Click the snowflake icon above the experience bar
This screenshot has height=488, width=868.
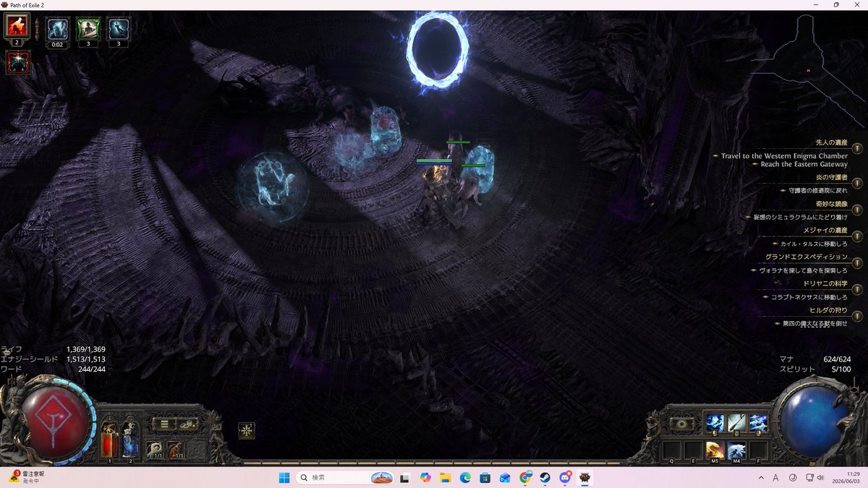pyautogui.click(x=247, y=430)
